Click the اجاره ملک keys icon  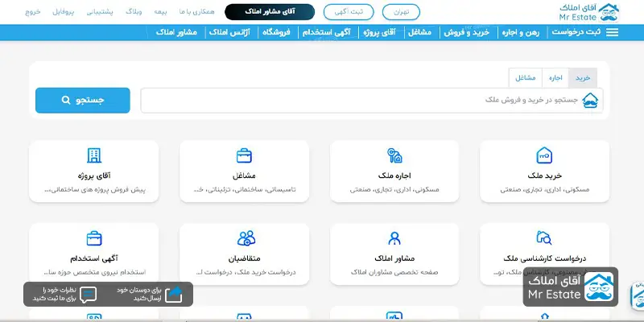coord(394,155)
